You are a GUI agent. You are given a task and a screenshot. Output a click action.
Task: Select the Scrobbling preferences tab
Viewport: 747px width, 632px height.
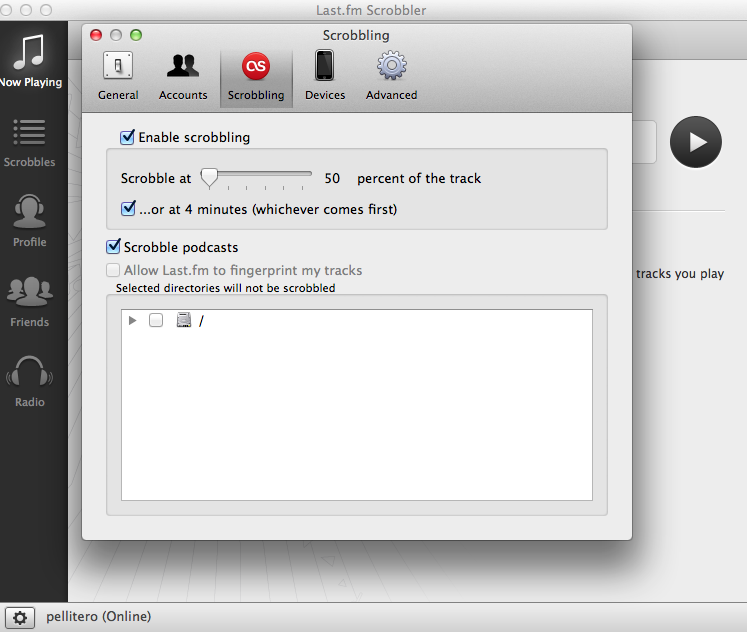pos(256,77)
